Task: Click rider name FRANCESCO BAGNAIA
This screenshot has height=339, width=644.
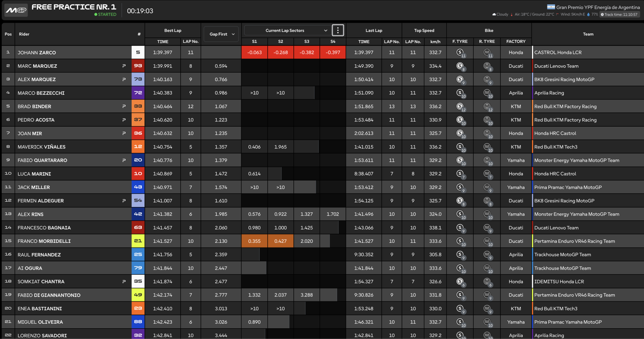Action: click(x=44, y=228)
